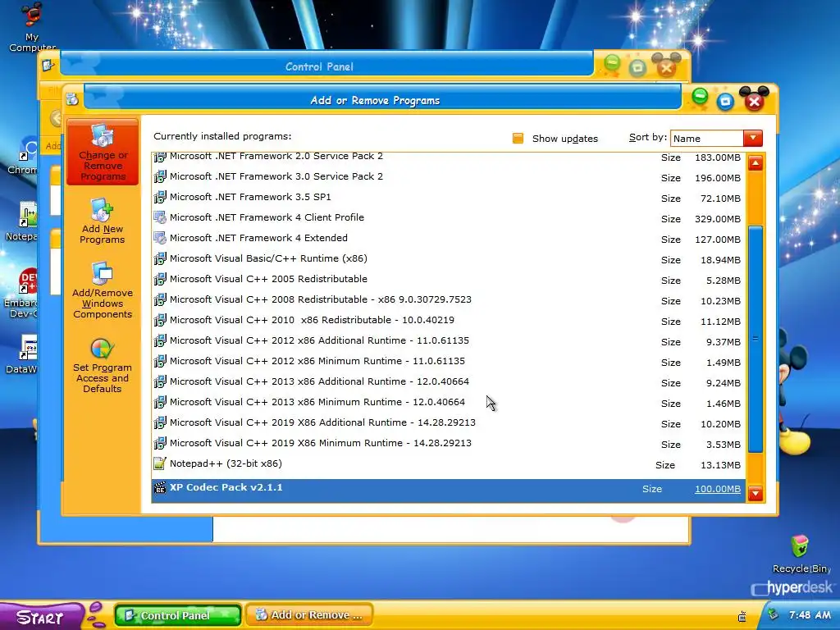Toggle the Show updates checkbox

[518, 139]
